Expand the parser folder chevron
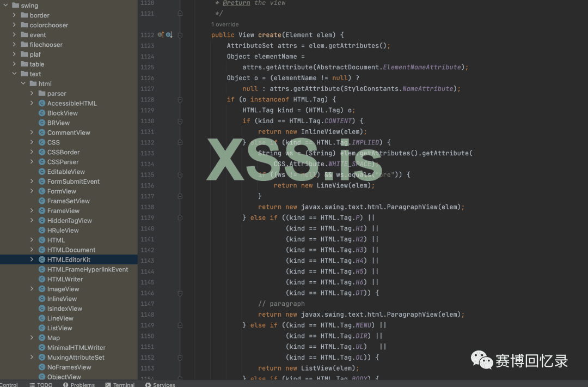 pyautogui.click(x=32, y=93)
